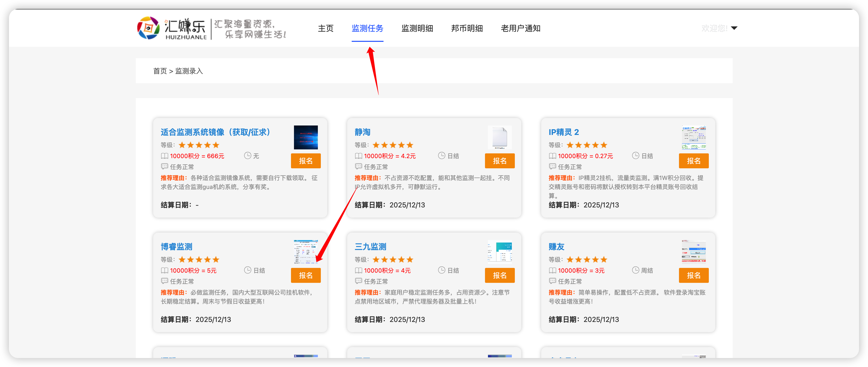Sign up for the 博睿监测 task
This screenshot has height=367, width=868.
point(305,275)
